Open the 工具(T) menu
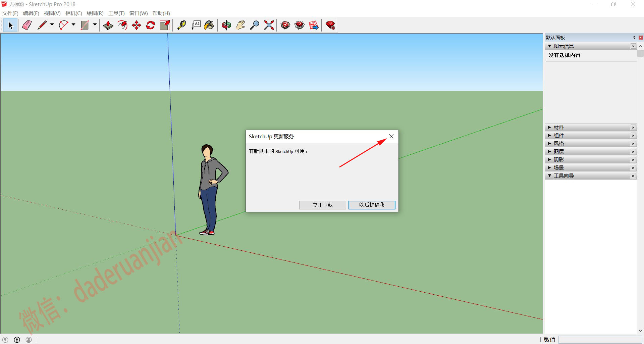The height and width of the screenshot is (344, 644). click(x=116, y=13)
